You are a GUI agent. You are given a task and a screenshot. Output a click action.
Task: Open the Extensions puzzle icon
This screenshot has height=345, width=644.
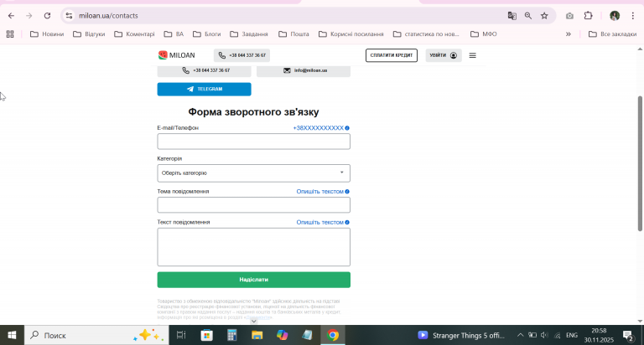tap(588, 16)
